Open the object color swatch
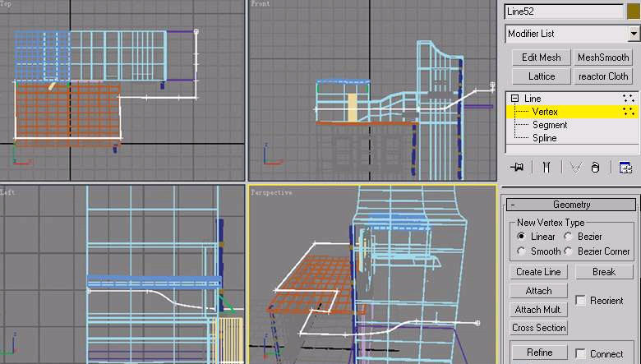Image resolution: width=641 pixels, height=364 pixels. click(634, 12)
